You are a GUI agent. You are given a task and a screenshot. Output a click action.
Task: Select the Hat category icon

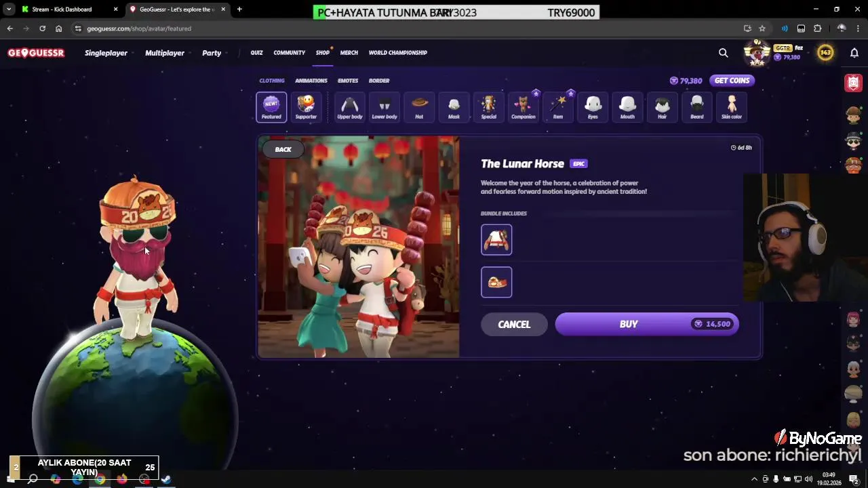tap(419, 107)
